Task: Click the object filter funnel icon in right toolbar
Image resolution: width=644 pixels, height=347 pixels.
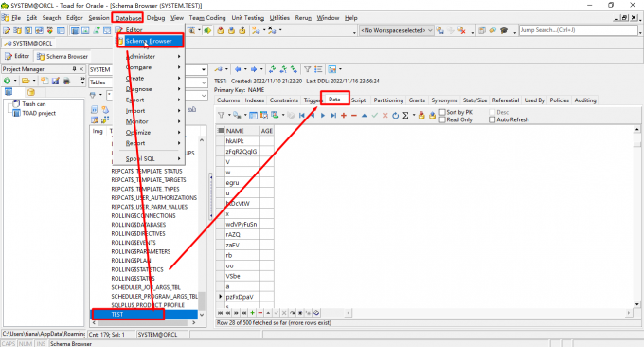Action: (307, 69)
